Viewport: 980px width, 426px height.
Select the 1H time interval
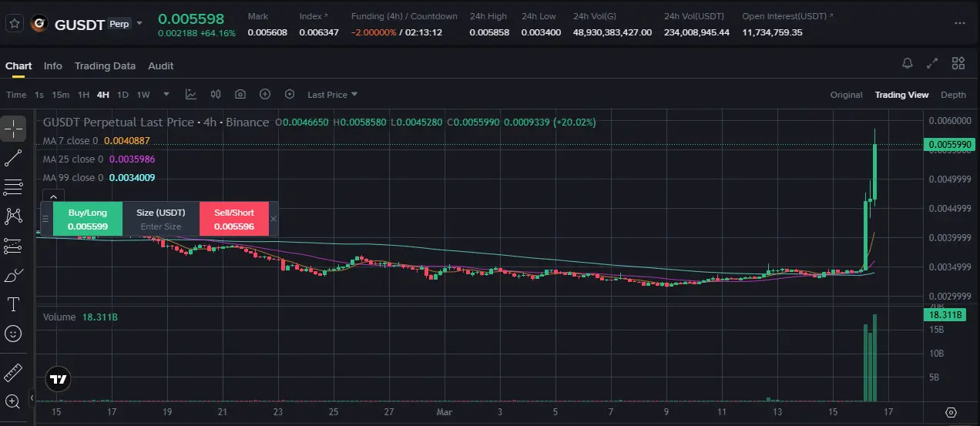click(x=83, y=95)
